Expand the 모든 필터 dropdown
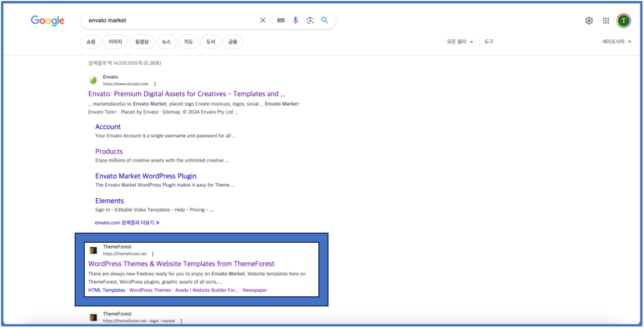Image resolution: width=644 pixels, height=328 pixels. pyautogui.click(x=460, y=42)
